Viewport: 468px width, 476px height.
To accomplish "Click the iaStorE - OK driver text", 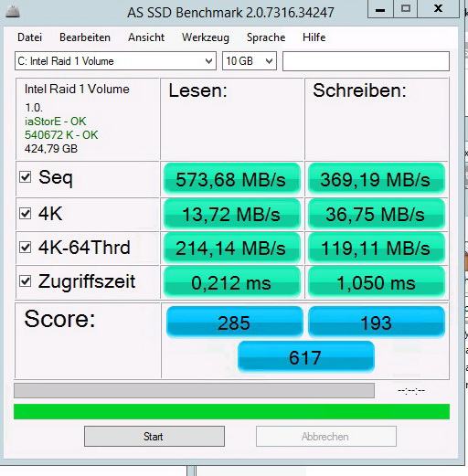I will coord(56,122).
